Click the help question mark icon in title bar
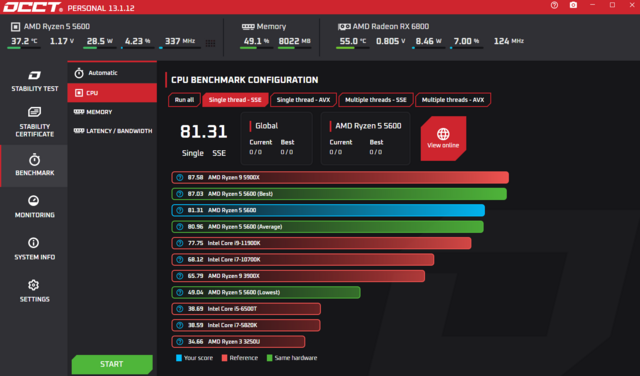This screenshot has height=376, width=640. (554, 5)
